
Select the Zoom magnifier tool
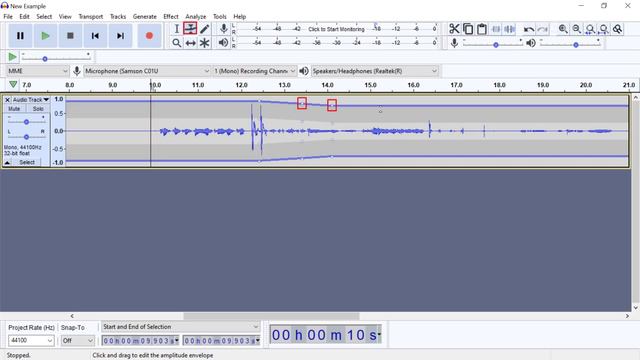pos(176,42)
